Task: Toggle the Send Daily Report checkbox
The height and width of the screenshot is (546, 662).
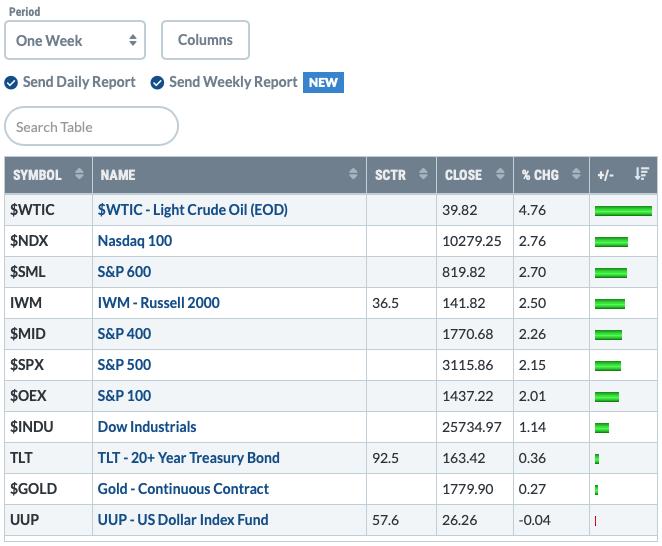Action: click(x=11, y=82)
